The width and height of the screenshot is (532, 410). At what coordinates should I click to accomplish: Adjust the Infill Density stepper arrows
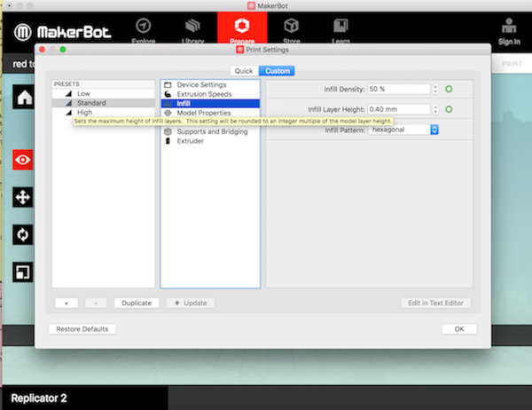435,89
